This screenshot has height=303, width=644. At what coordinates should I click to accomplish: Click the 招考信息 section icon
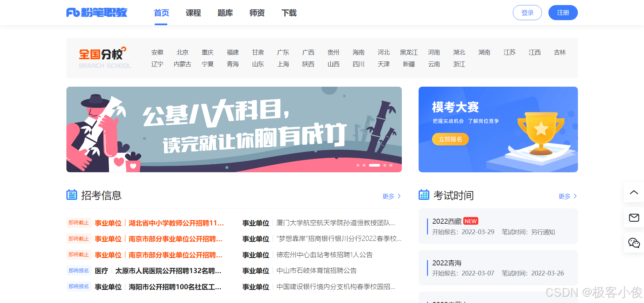point(71,195)
